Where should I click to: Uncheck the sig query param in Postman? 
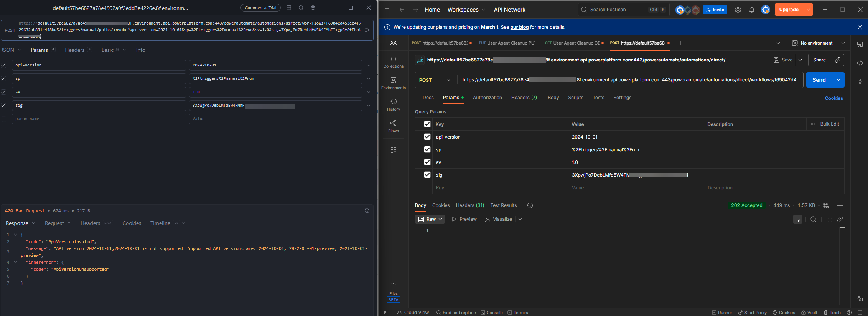[x=427, y=175]
